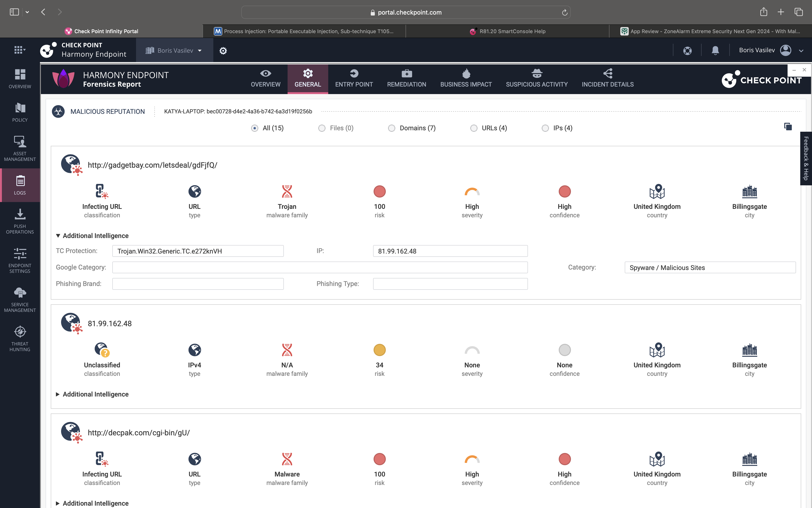Click the decpak.com entry globe icon
812x508 pixels.
(71, 433)
